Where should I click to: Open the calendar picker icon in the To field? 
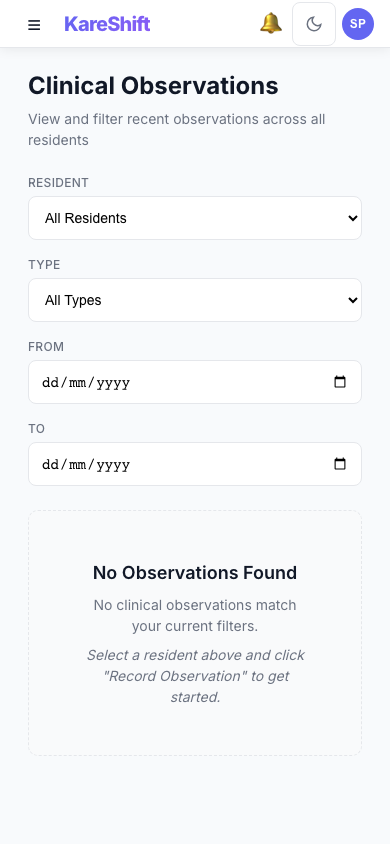point(340,463)
